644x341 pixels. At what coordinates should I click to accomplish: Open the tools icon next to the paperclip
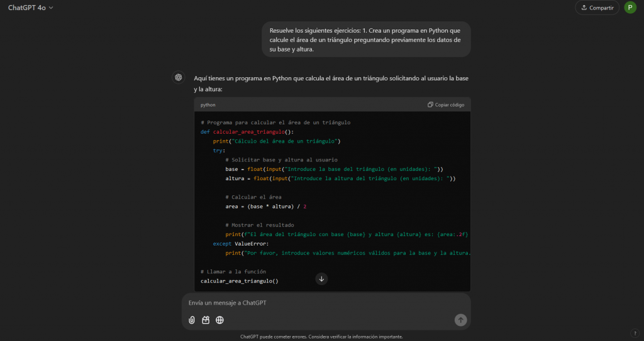pyautogui.click(x=206, y=320)
